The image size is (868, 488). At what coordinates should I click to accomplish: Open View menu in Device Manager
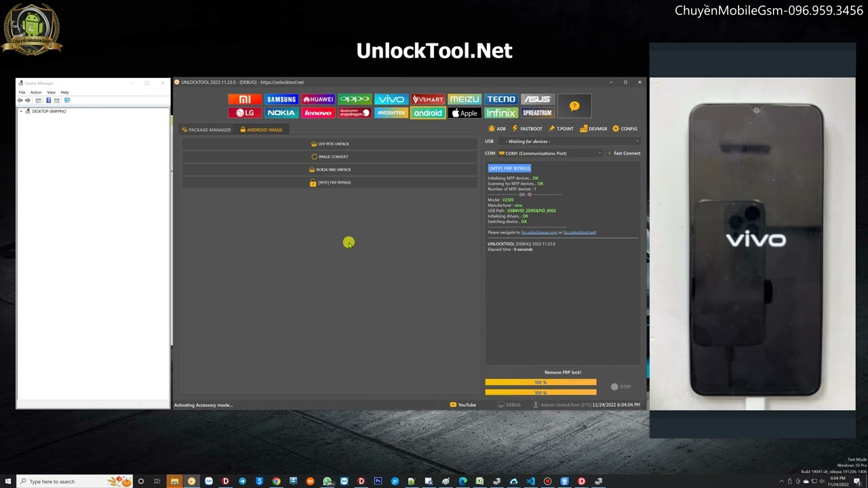51,92
